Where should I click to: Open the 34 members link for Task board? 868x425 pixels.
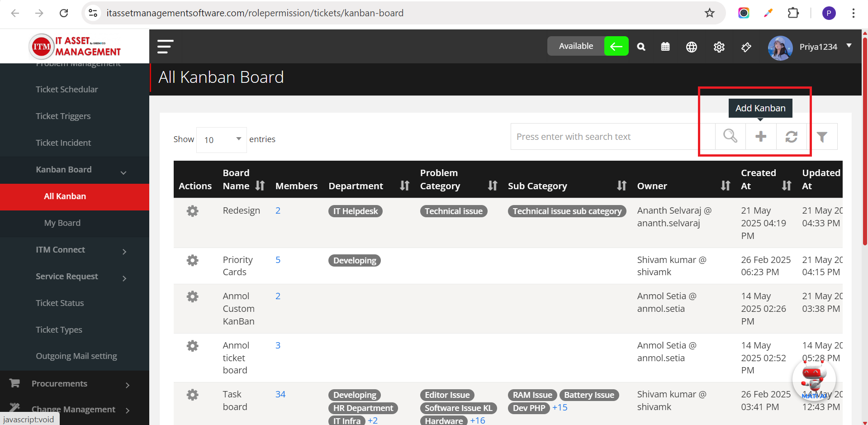(x=280, y=394)
